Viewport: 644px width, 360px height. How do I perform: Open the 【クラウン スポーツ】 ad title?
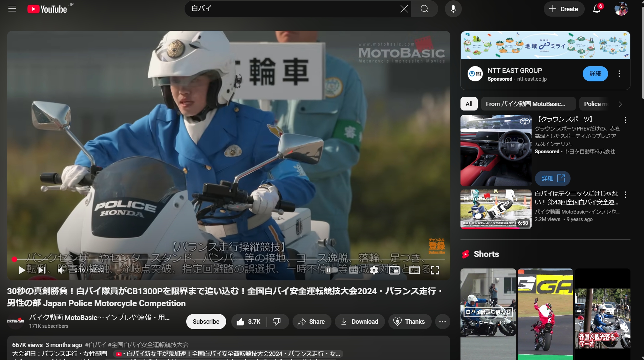pos(565,119)
